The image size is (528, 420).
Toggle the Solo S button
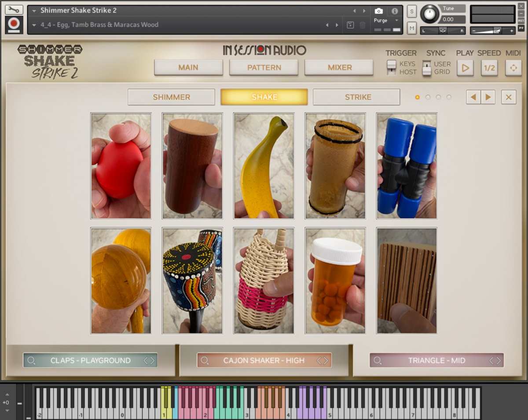coord(412,11)
